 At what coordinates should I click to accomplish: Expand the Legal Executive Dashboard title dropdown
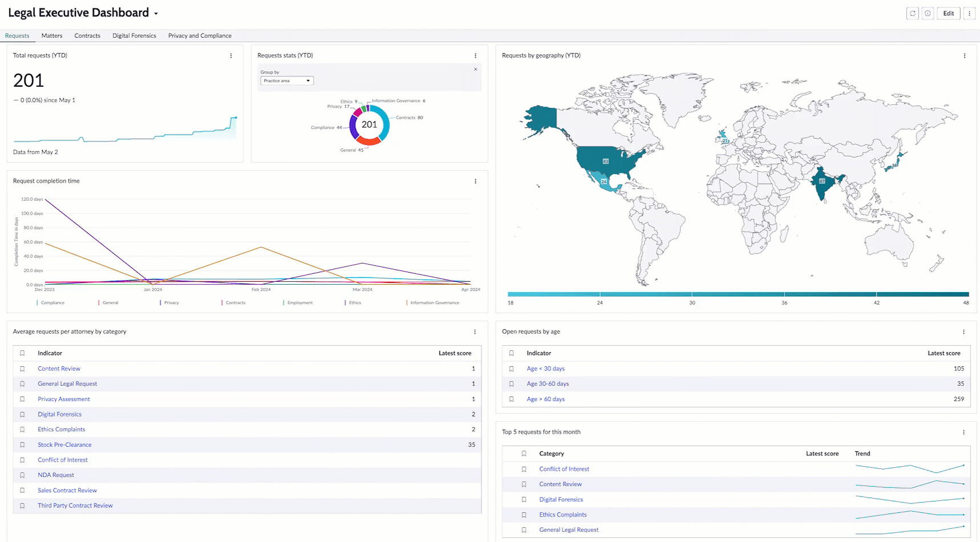point(156,14)
